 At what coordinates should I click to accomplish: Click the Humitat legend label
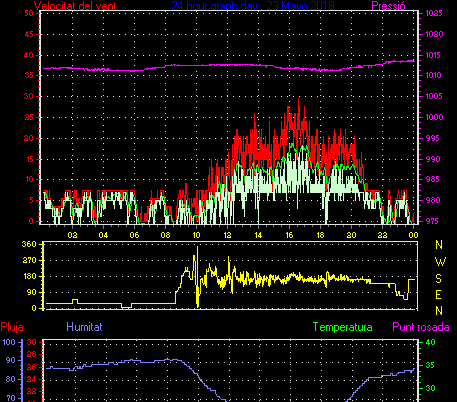[84, 327]
